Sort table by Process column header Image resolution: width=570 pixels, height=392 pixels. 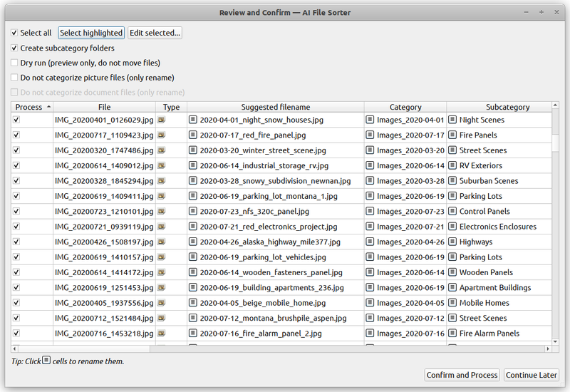(32, 107)
